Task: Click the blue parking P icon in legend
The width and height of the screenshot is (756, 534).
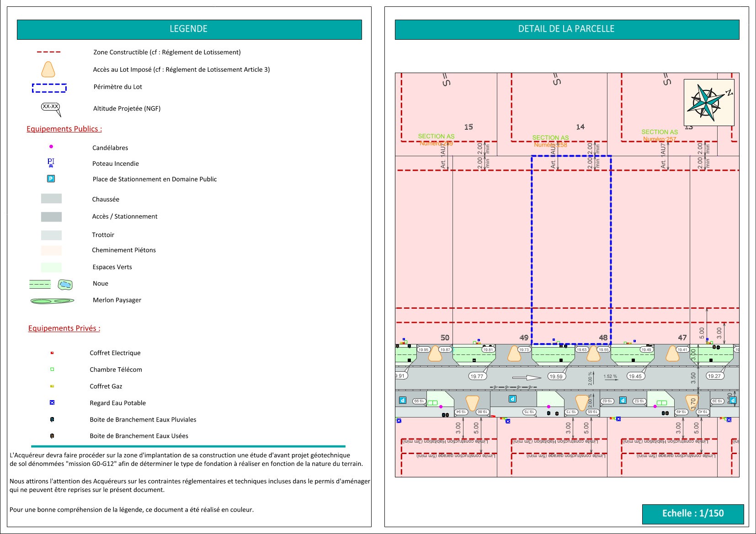Action: [51, 179]
